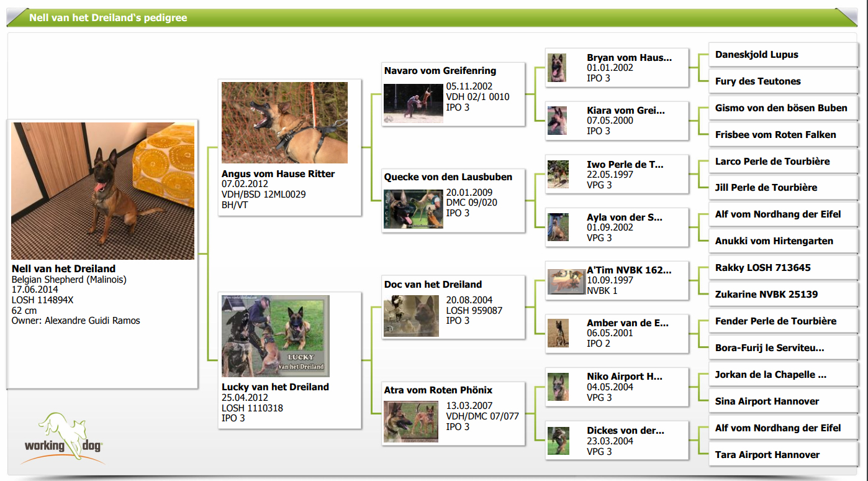This screenshot has height=481, width=868.
Task: Click Doc's registration 'LOSH 959087'
Action: click(474, 310)
